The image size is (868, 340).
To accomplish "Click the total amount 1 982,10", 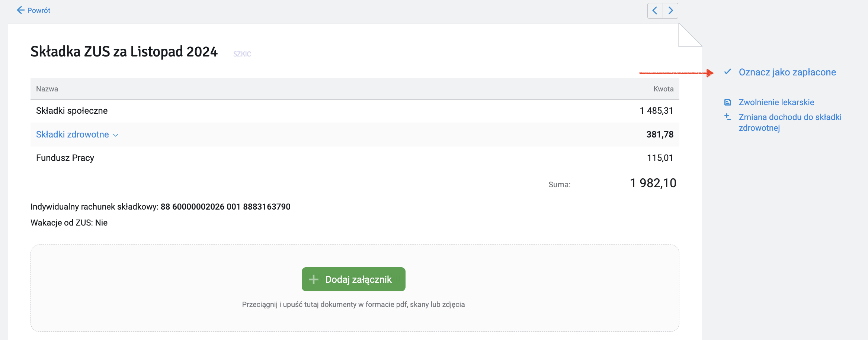I will 653,183.
